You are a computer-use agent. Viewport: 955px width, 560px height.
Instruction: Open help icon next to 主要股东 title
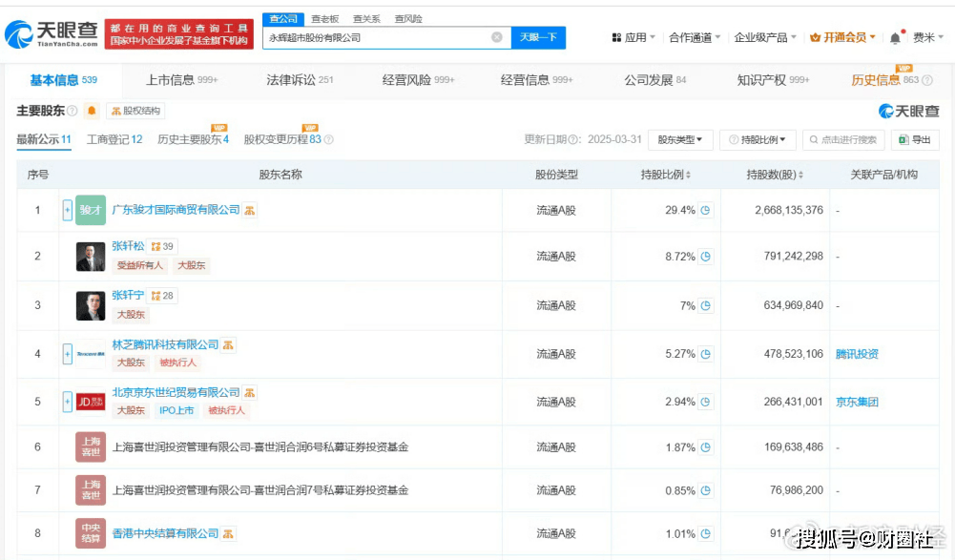coord(72,111)
